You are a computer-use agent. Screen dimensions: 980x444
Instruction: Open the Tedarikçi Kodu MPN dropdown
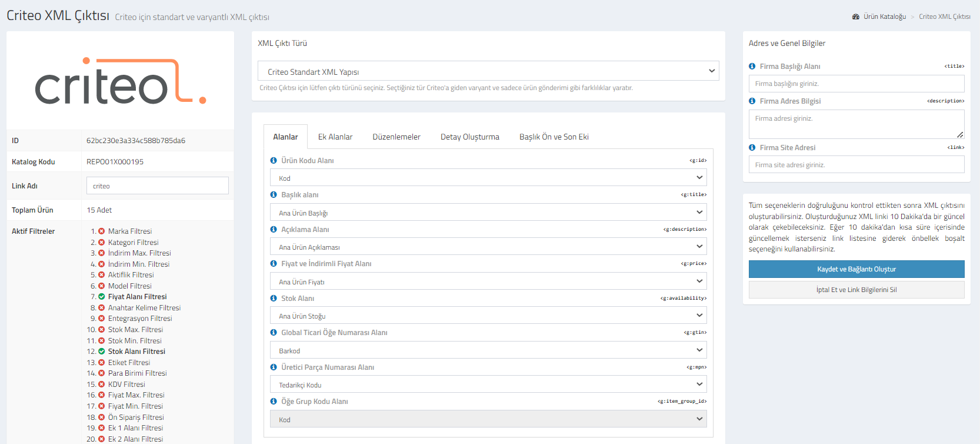488,384
